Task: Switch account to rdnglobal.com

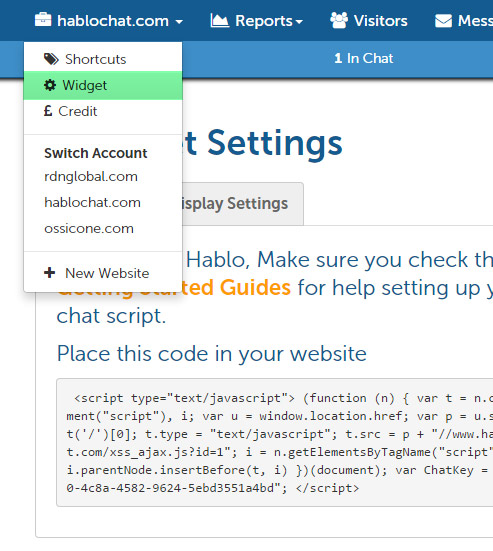Action: (91, 176)
